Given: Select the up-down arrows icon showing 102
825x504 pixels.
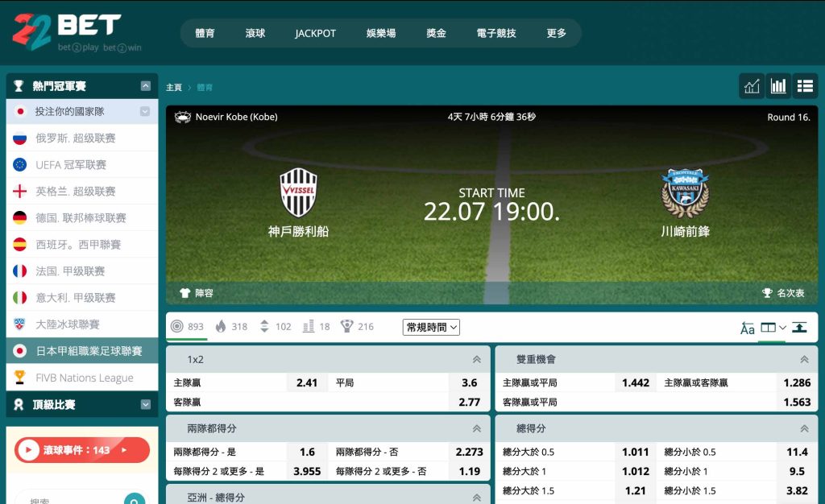Looking at the screenshot, I should [x=264, y=326].
